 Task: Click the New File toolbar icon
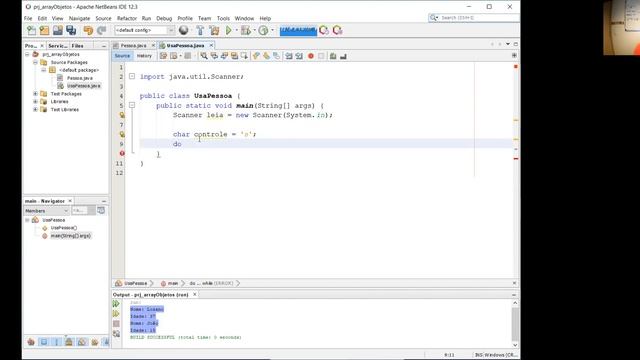(31, 30)
